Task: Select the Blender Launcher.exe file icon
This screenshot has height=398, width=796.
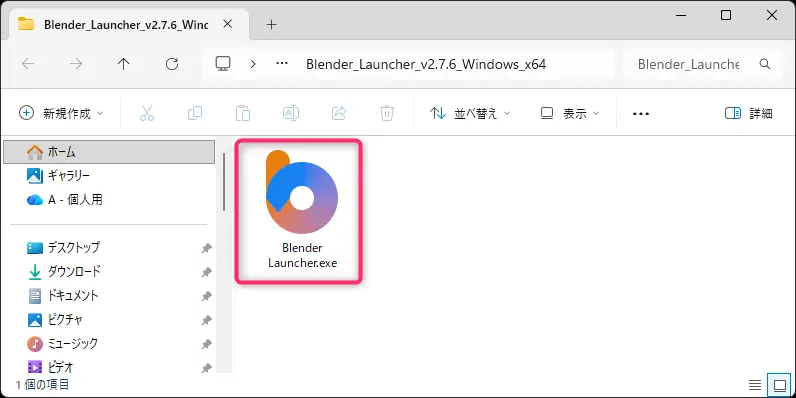Action: (x=302, y=192)
